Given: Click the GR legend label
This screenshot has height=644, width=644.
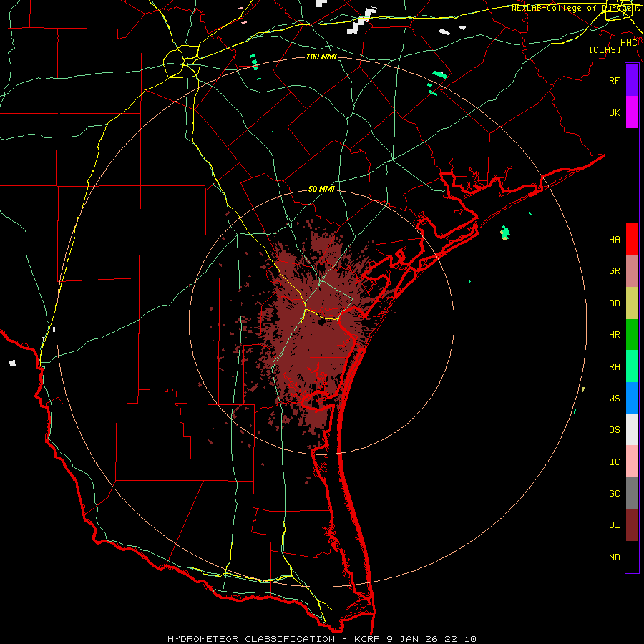Looking at the screenshot, I should click(614, 271).
